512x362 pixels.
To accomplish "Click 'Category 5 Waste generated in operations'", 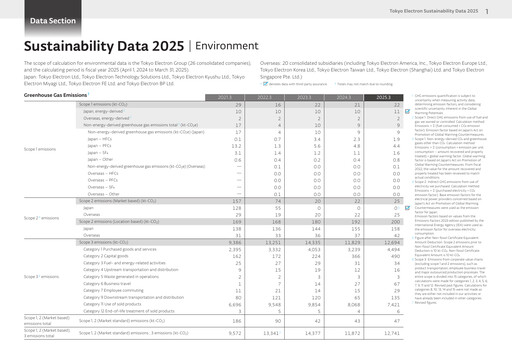I will (121, 277).
